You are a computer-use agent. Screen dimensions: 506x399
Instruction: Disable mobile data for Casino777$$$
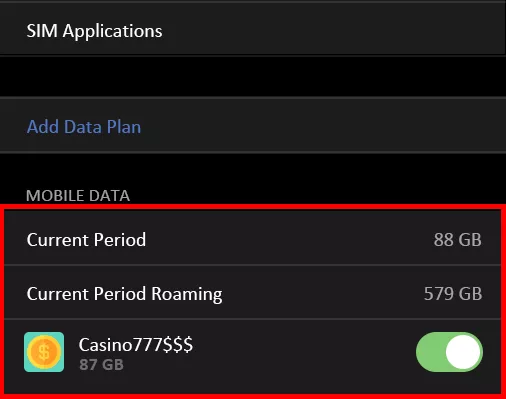(x=449, y=352)
